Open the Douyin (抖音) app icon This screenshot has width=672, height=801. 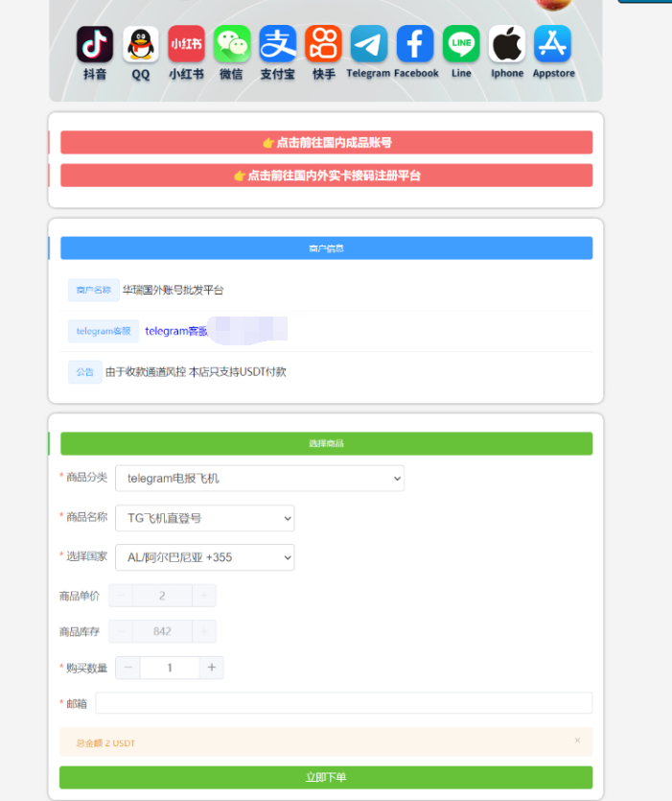coord(95,44)
